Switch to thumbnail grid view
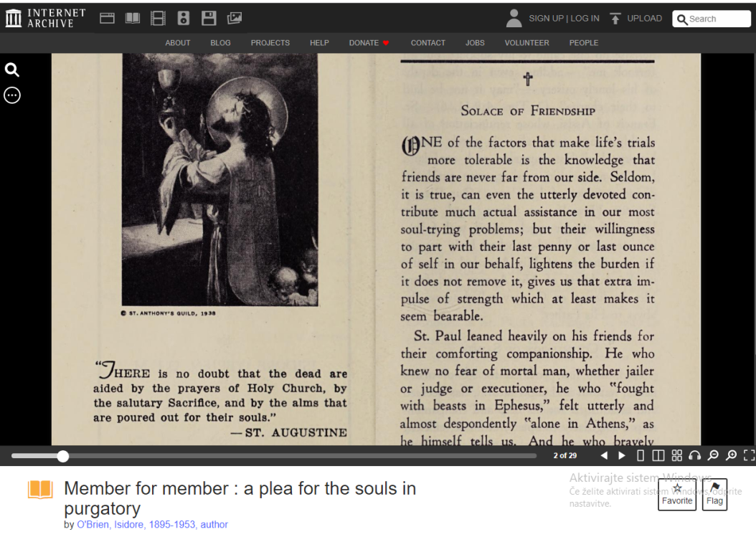 point(677,455)
